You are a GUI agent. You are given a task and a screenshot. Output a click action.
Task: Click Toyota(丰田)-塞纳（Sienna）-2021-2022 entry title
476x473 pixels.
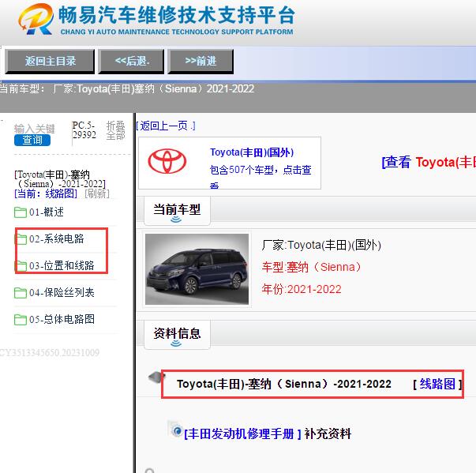[x=284, y=384]
